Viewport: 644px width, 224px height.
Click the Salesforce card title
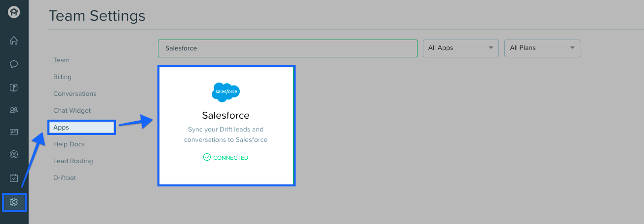point(226,115)
